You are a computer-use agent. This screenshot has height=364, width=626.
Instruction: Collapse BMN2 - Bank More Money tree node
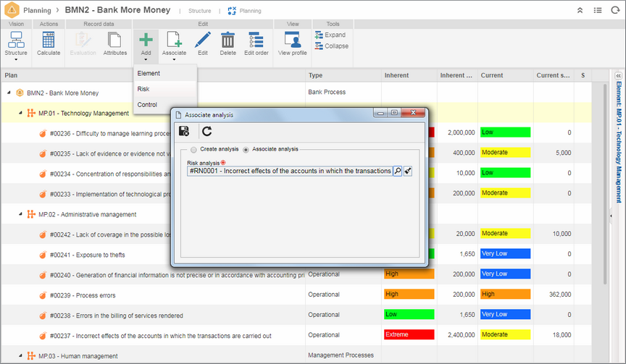coord(9,93)
